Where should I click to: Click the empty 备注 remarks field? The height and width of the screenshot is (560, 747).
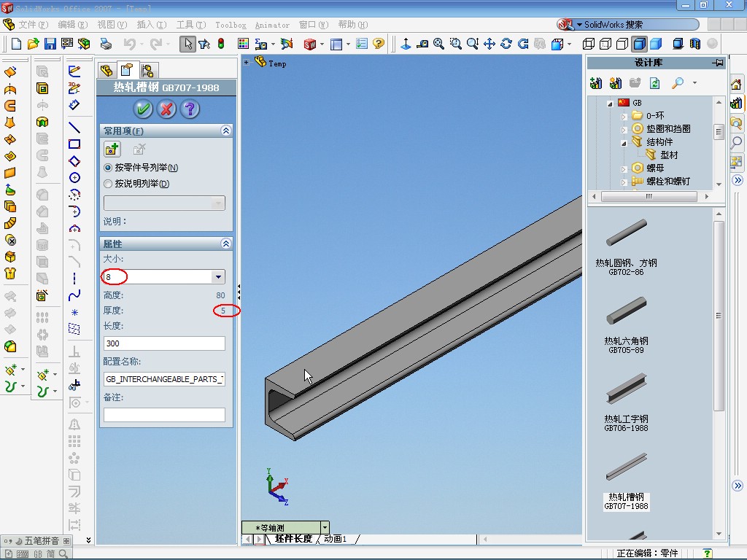pyautogui.click(x=164, y=415)
